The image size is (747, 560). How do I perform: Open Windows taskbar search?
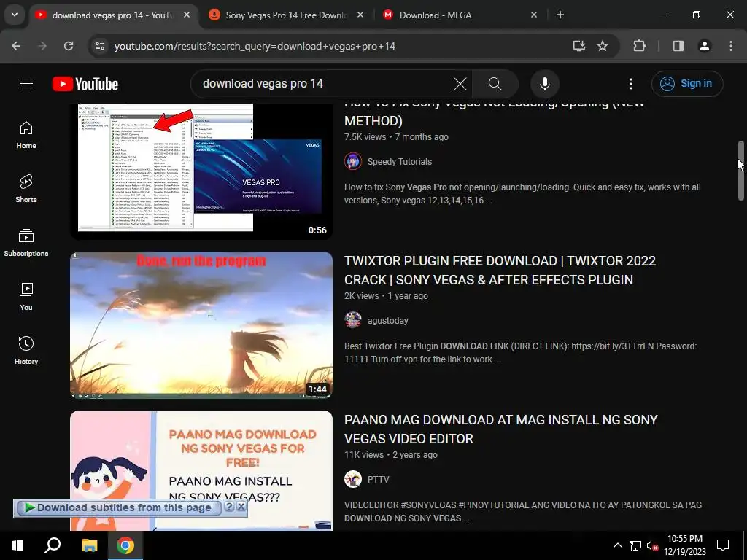point(53,545)
